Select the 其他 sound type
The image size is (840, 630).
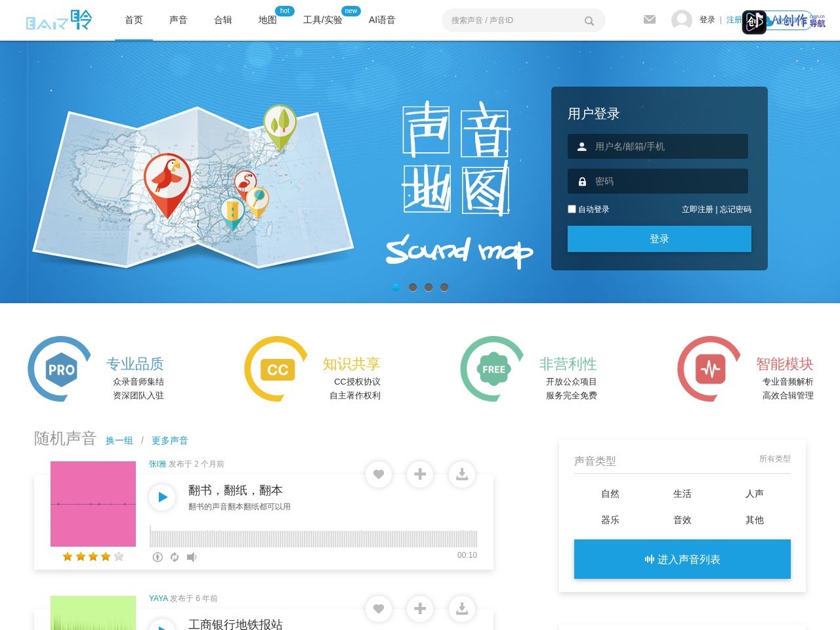pos(755,520)
